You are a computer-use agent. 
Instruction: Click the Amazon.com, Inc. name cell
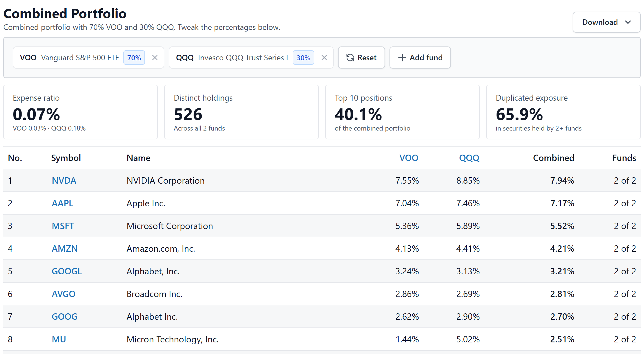tap(161, 249)
